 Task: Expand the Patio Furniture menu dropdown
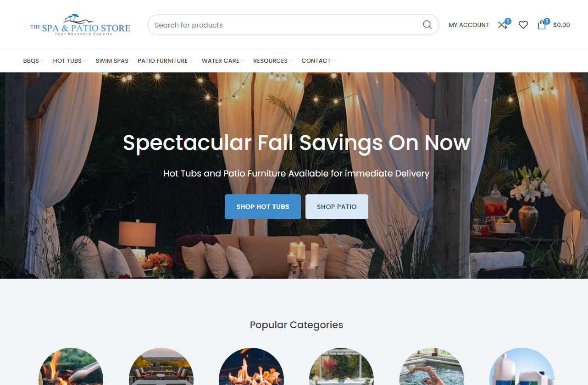(x=165, y=60)
